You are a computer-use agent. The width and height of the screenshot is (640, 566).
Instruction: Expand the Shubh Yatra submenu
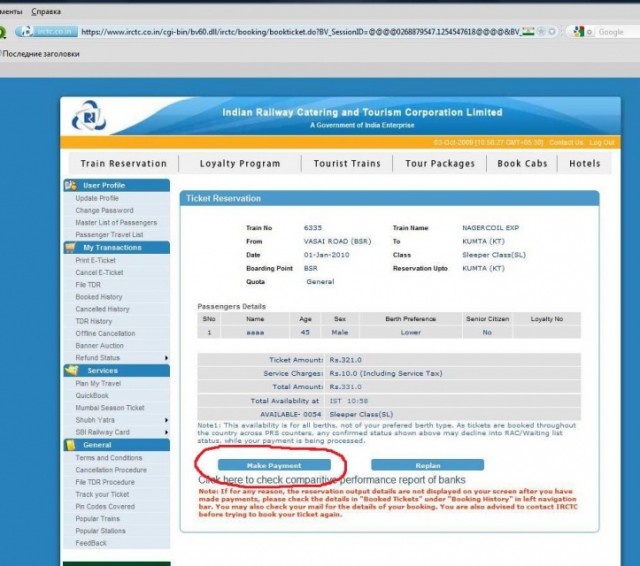click(x=166, y=420)
